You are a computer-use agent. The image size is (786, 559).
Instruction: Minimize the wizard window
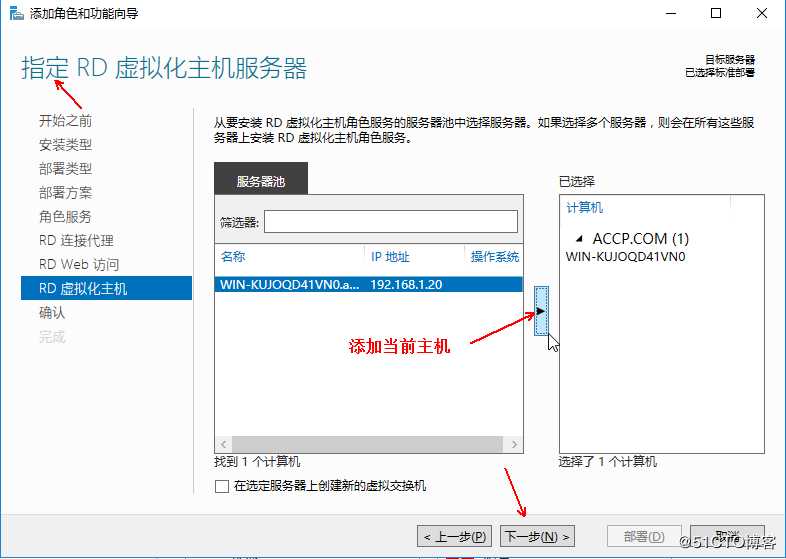coord(671,13)
